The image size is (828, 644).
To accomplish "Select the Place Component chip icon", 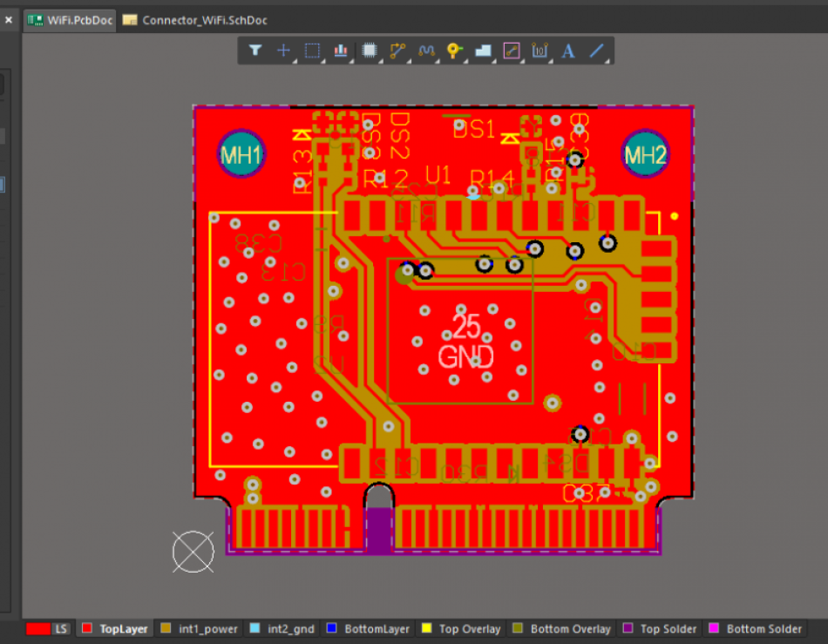I will point(370,51).
